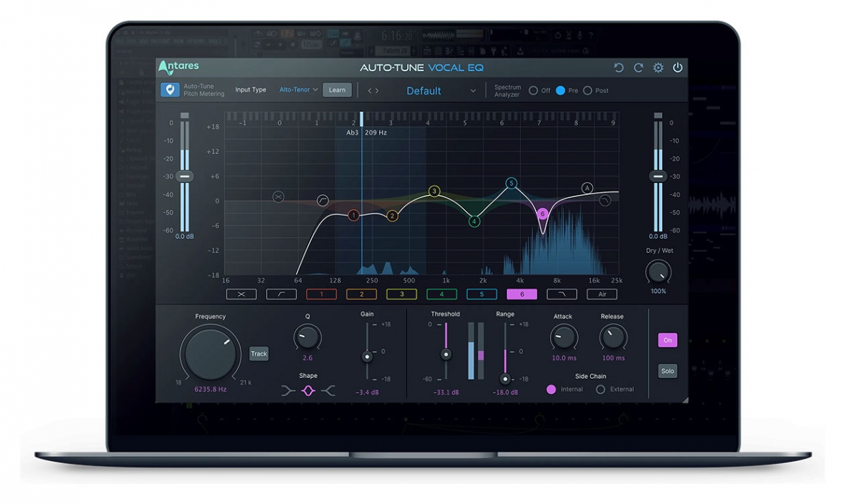Viewport: 845px width, 504px height.
Task: Click the window resize corner handle
Action: click(684, 399)
